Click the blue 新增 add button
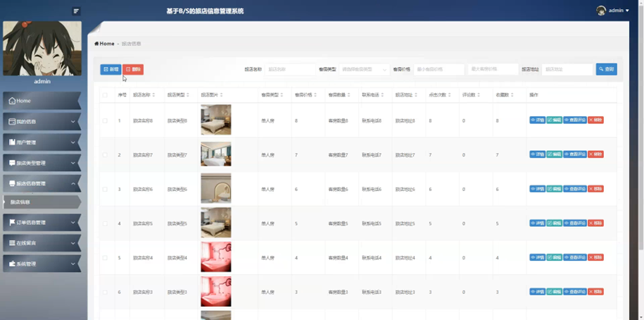 111,70
